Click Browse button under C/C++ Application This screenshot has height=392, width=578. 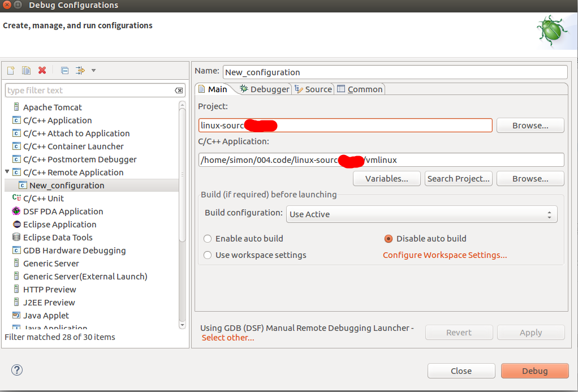tap(530, 179)
